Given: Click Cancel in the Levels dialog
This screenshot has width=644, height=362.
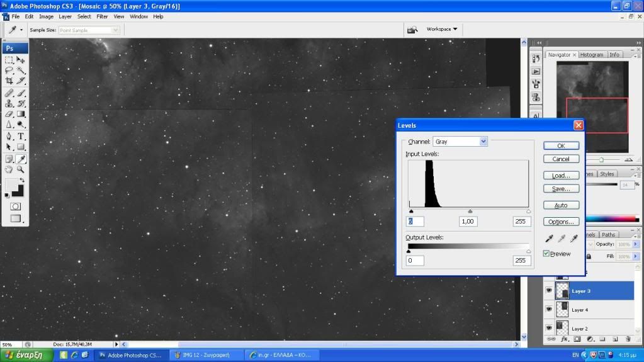Looking at the screenshot, I should tap(560, 159).
